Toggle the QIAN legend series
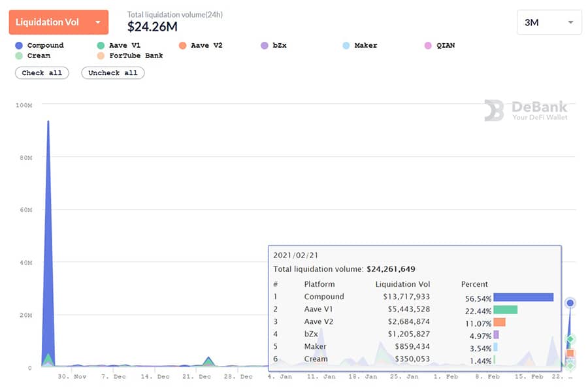588x390 pixels. (440, 45)
